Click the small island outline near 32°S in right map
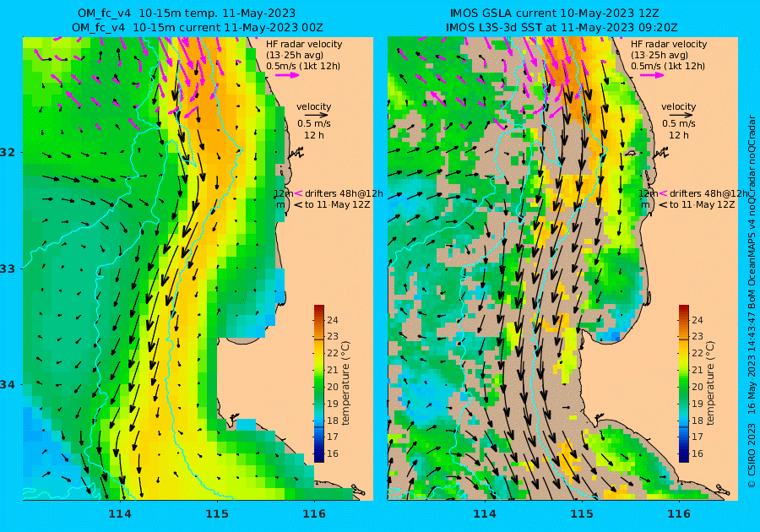This screenshot has width=760, height=532. (660, 154)
